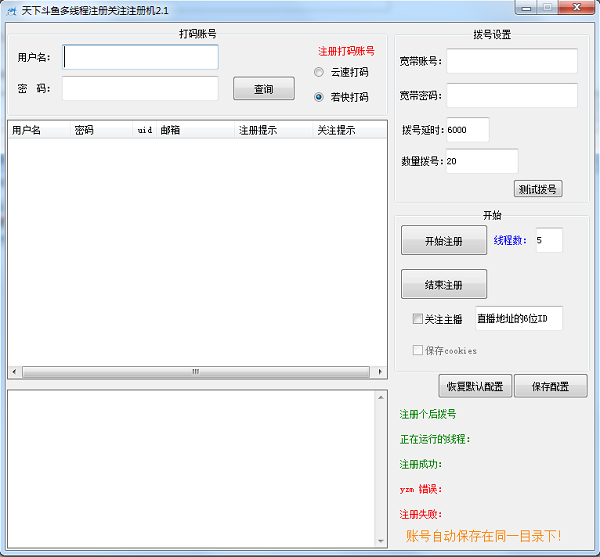This screenshot has width=600, height=557.
Task: Click the app icon in the title bar
Action: point(11,11)
